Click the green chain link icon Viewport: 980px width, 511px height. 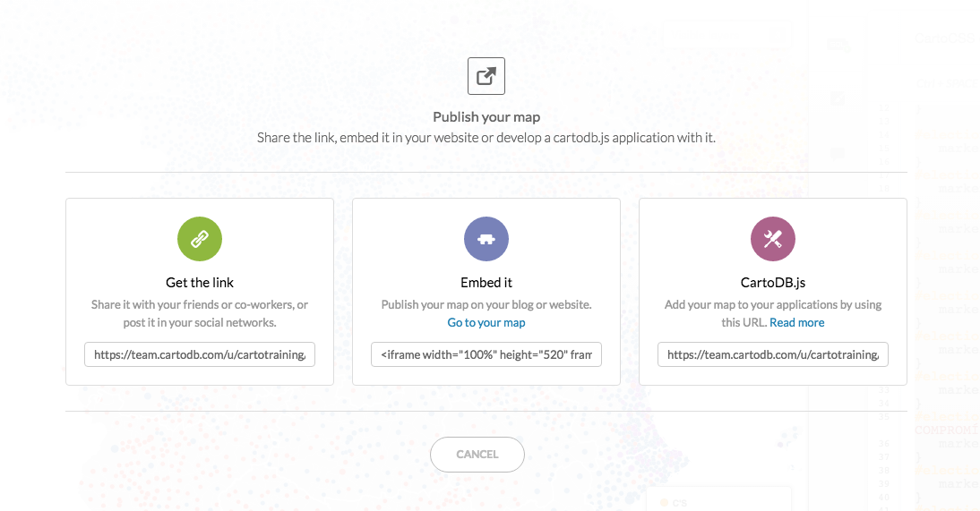[200, 239]
